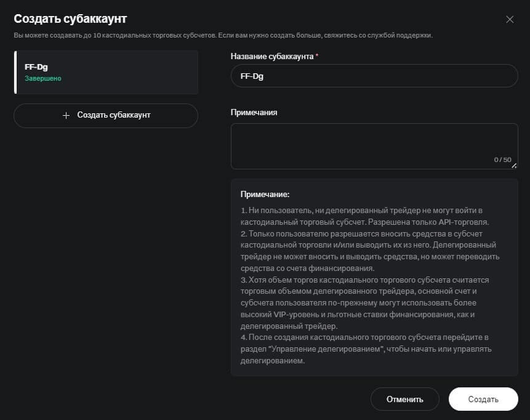The image size is (530, 420).
Task: Click the green "Завершено" status label
Action: tap(43, 79)
